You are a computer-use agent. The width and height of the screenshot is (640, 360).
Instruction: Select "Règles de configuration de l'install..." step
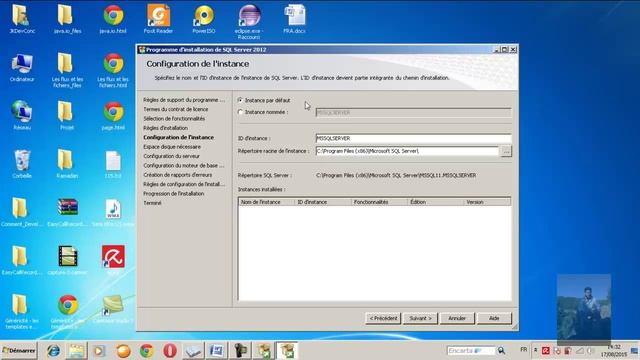pyautogui.click(x=184, y=184)
